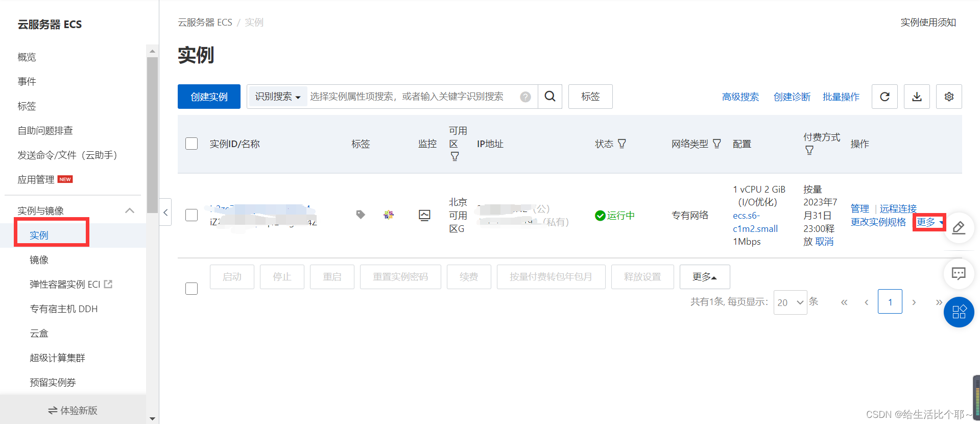Image resolution: width=980 pixels, height=424 pixels.
Task: Click 管理 link for instance
Action: [860, 208]
